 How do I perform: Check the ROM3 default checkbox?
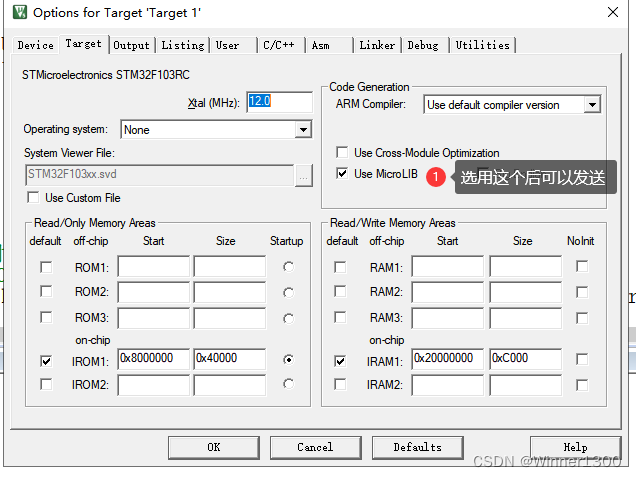click(46, 317)
